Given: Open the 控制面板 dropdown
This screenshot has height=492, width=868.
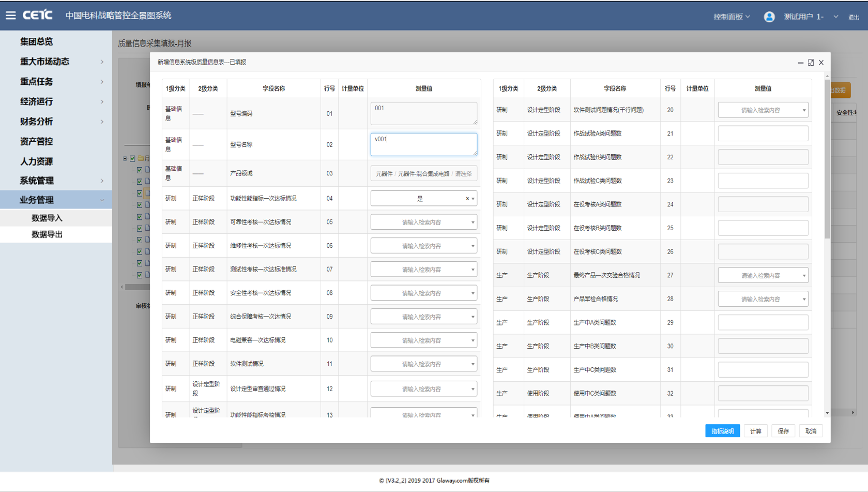Looking at the screenshot, I should (732, 17).
